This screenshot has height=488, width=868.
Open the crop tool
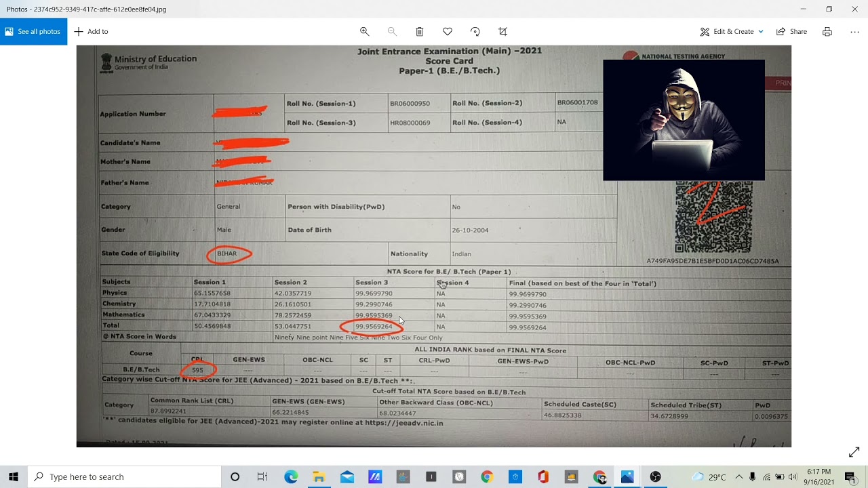(502, 31)
